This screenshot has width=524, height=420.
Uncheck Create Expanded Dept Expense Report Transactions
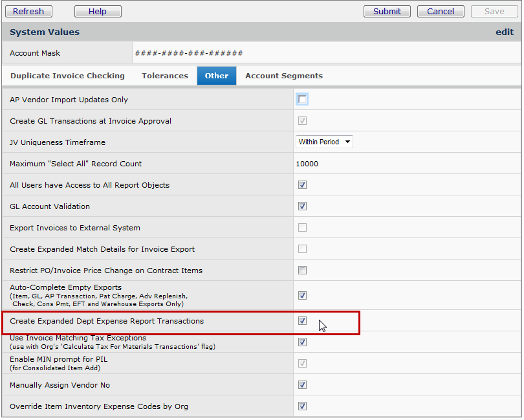[302, 321]
